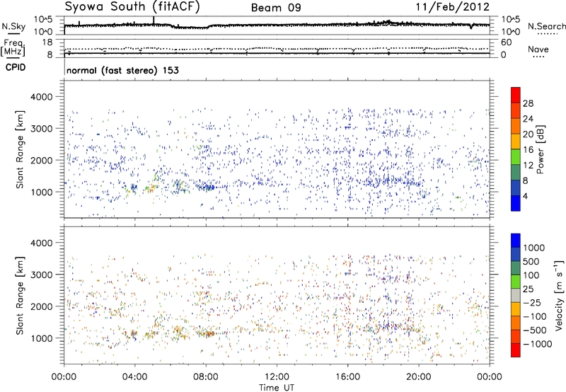The width and height of the screenshot is (566, 392).
Task: Click the left '10^5' noise axis tick
Action: 43,19
